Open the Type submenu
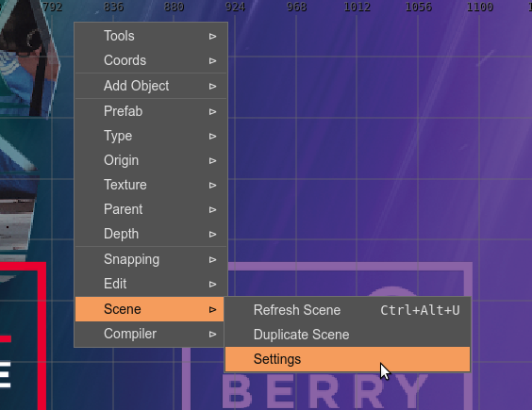 [x=151, y=136]
